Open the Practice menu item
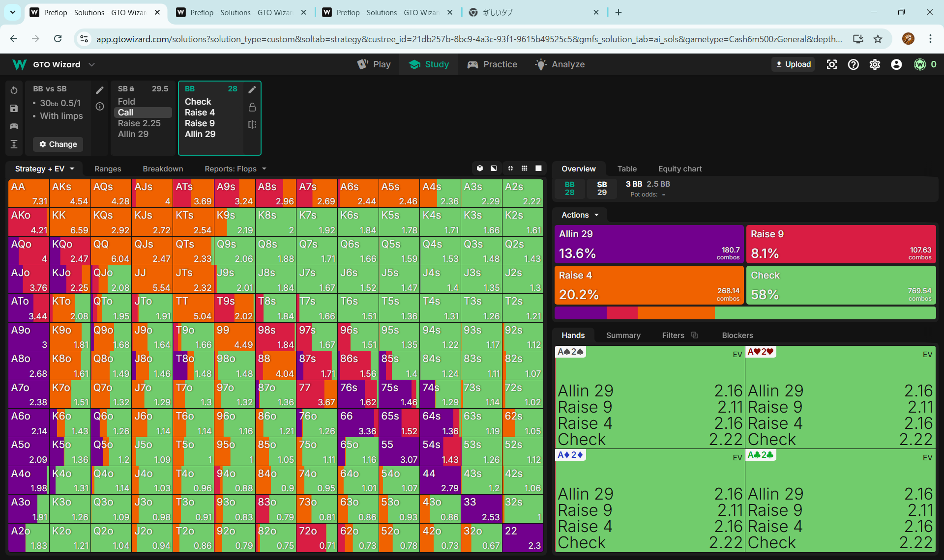 point(492,64)
